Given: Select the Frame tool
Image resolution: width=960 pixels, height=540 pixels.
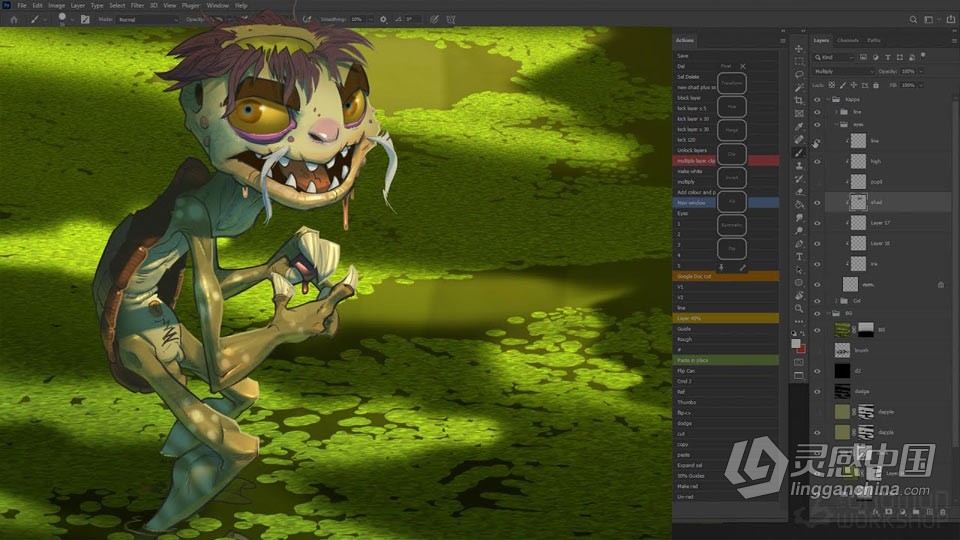Looking at the screenshot, I should click(799, 113).
